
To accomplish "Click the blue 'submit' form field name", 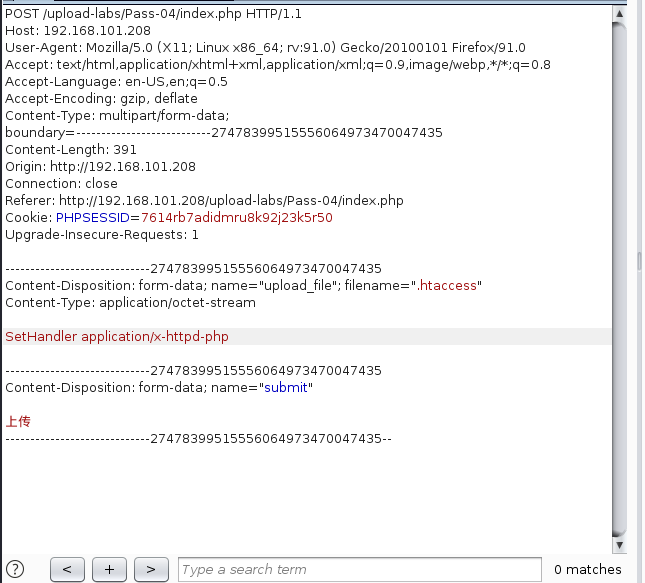I will tap(285, 388).
